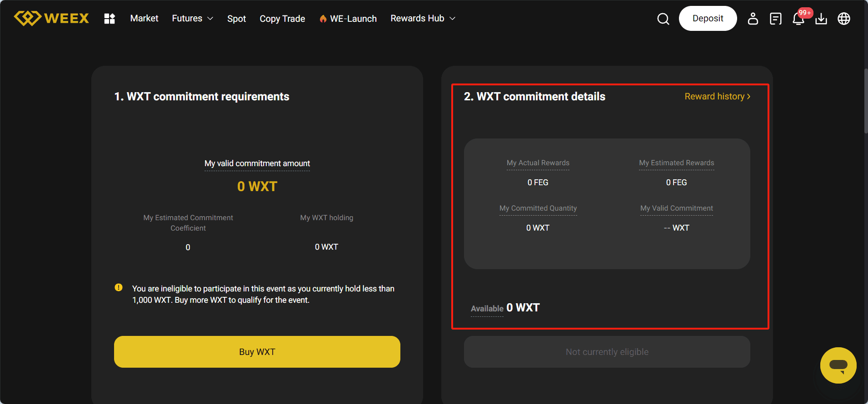This screenshot has width=868, height=404.
Task: Expand the Futures dropdown menu
Action: pos(192,18)
